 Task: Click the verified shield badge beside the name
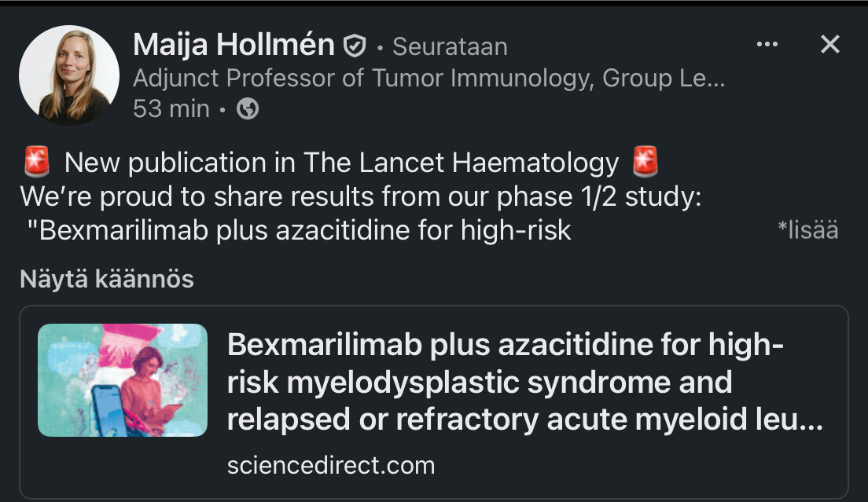coord(355,46)
